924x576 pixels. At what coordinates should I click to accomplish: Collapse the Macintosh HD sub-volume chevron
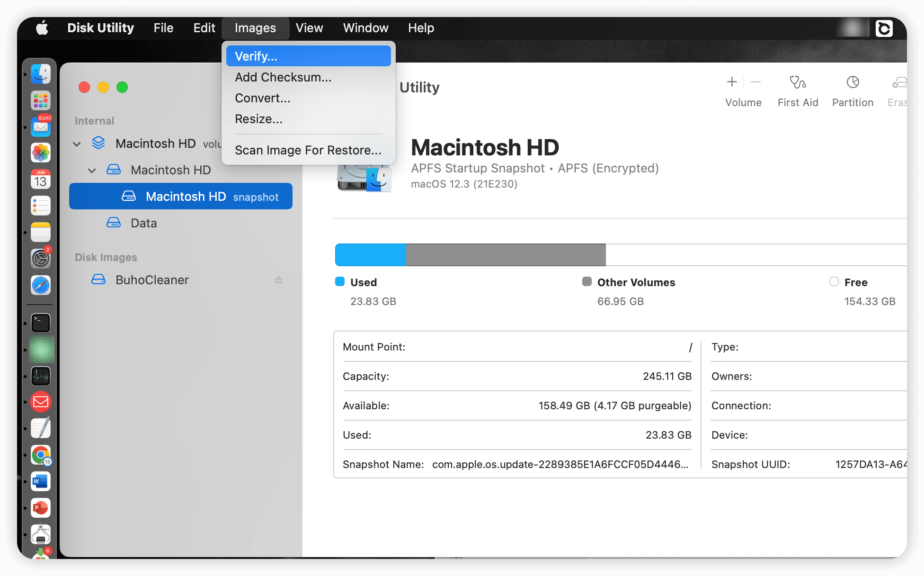pyautogui.click(x=92, y=171)
